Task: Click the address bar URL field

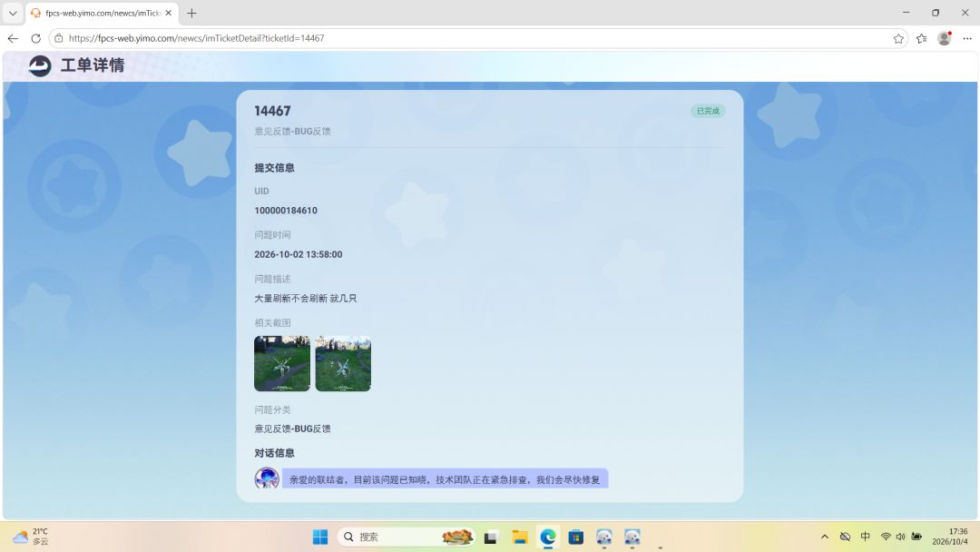Action: coord(479,38)
